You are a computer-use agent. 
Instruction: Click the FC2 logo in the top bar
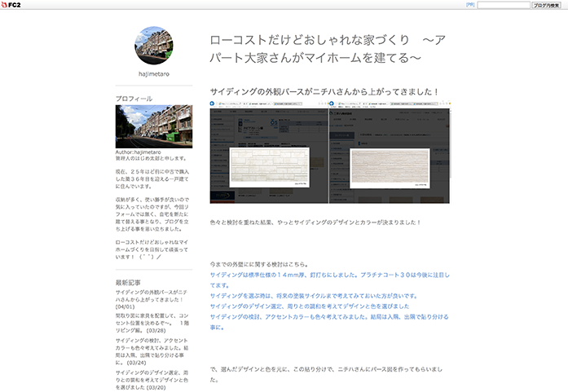point(11,5)
